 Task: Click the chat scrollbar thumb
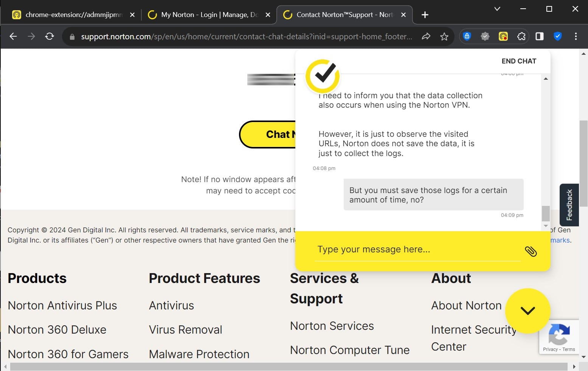tap(546, 213)
